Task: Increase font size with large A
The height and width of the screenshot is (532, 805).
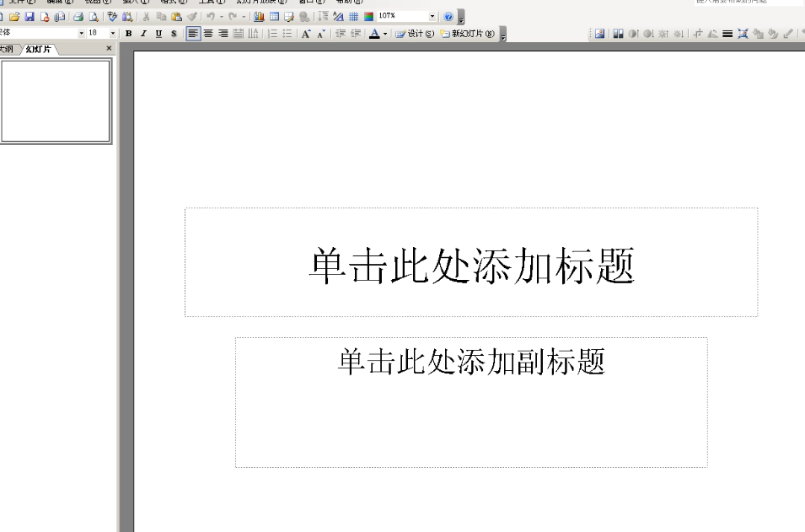Action: 306,34
